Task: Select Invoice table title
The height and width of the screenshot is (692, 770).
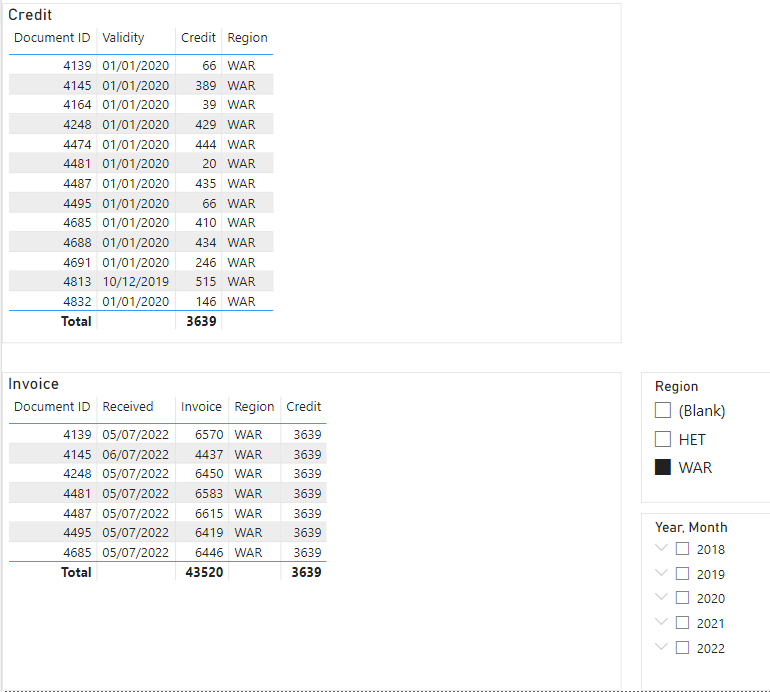Action: pos(33,384)
